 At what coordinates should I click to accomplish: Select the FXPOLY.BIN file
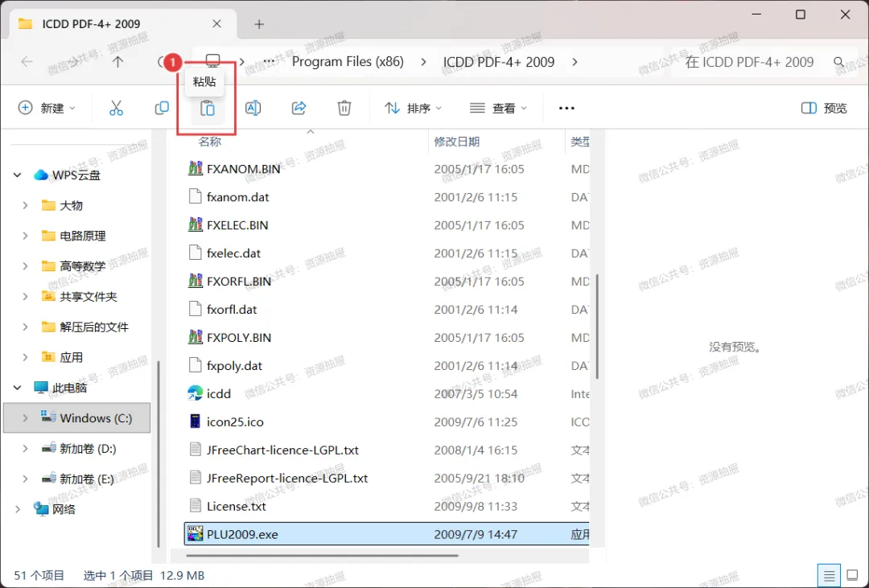coord(229,338)
